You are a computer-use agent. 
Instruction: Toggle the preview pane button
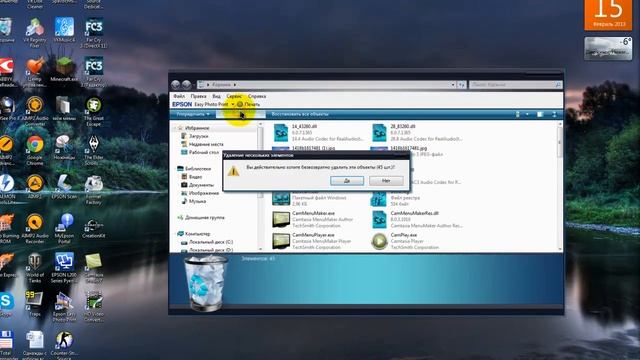(540, 114)
